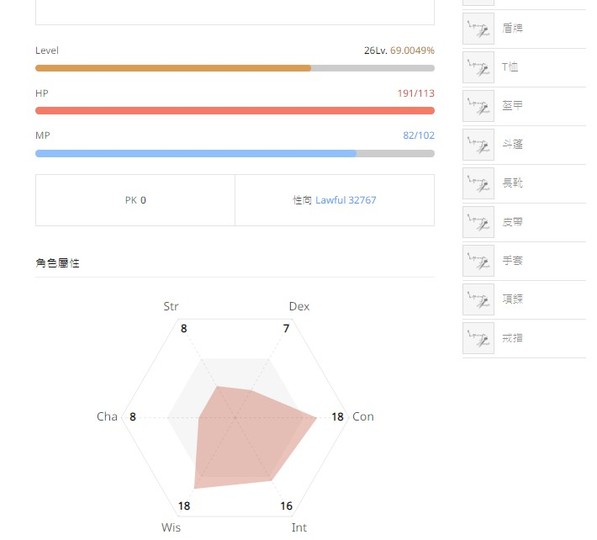Image resolution: width=597 pixels, height=540 pixels.
Task: Click the Lawful 32767 alignment link
Action: (x=345, y=200)
